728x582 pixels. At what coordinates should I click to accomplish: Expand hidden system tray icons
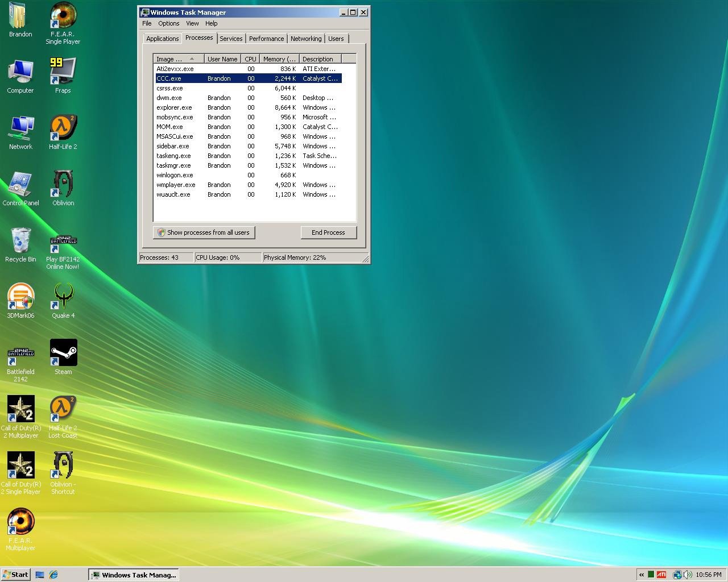pyautogui.click(x=642, y=575)
